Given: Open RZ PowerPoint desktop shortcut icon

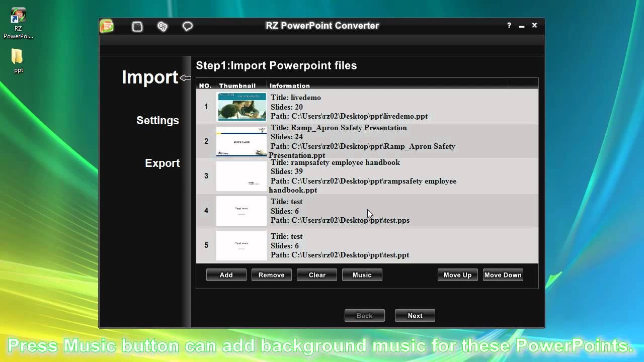Looking at the screenshot, I should [x=19, y=24].
